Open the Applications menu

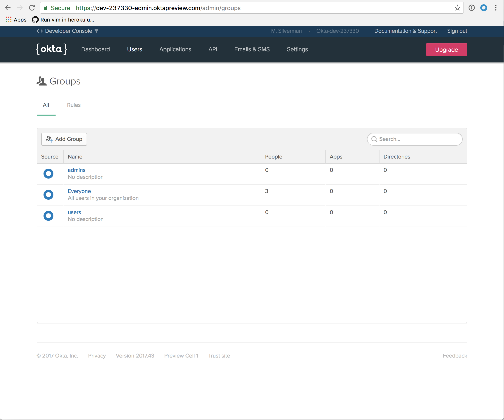[175, 49]
